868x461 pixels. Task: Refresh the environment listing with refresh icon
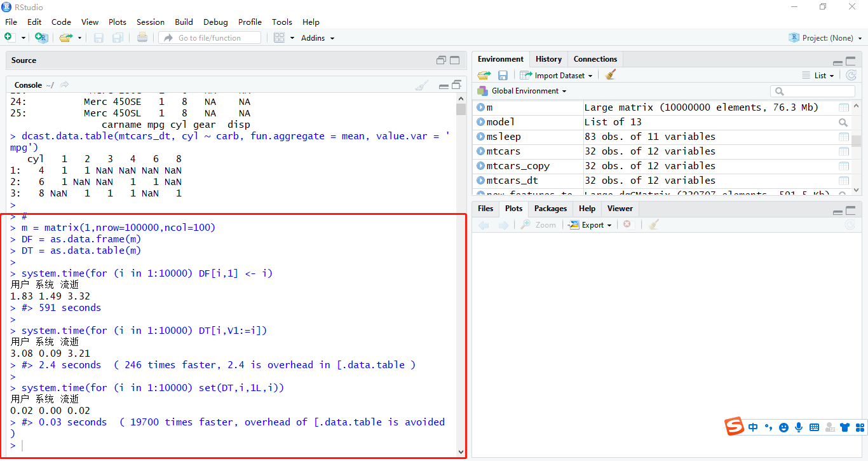point(851,74)
